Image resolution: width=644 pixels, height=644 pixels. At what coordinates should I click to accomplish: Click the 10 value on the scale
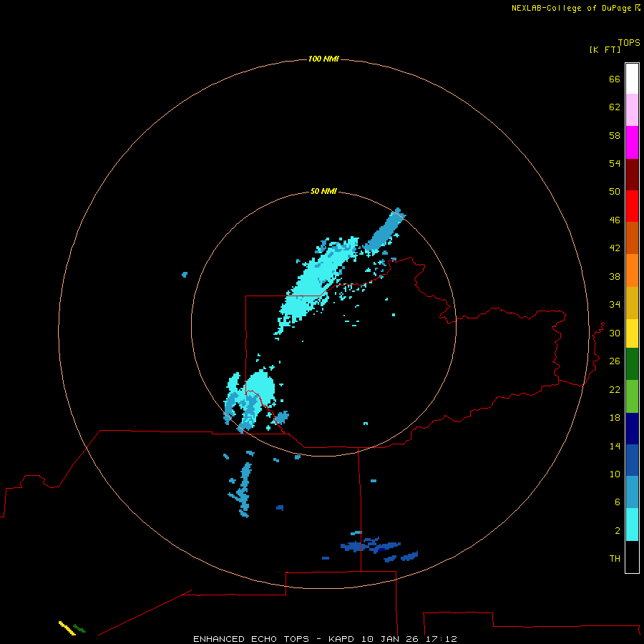(615, 474)
